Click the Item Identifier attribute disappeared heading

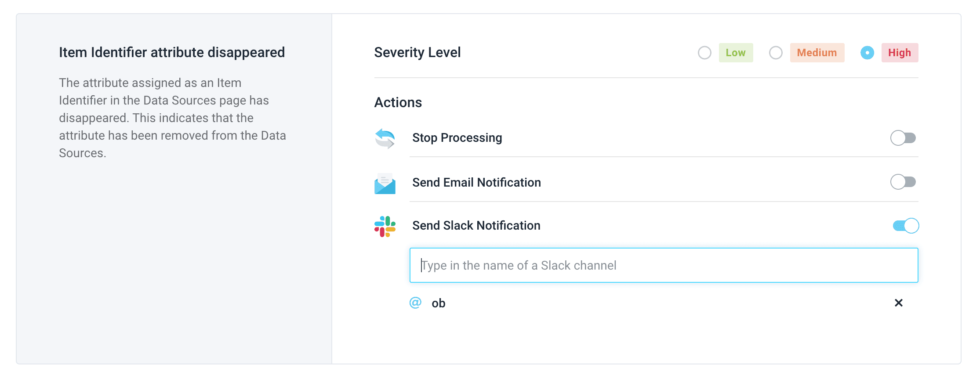[x=172, y=53]
